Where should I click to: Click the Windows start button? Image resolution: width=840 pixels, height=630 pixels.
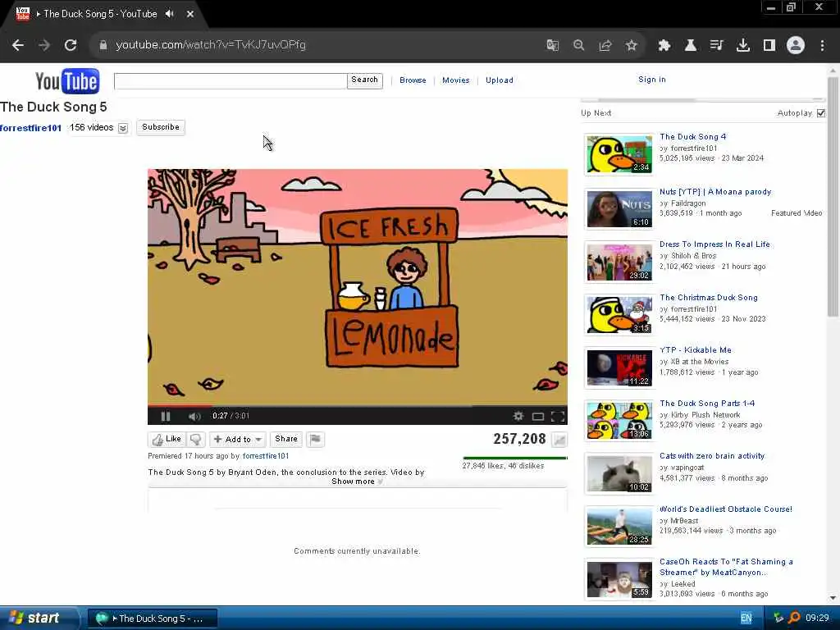[x=38, y=619]
